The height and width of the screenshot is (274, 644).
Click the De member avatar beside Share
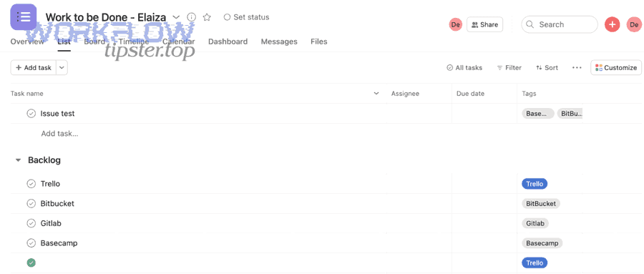click(456, 24)
